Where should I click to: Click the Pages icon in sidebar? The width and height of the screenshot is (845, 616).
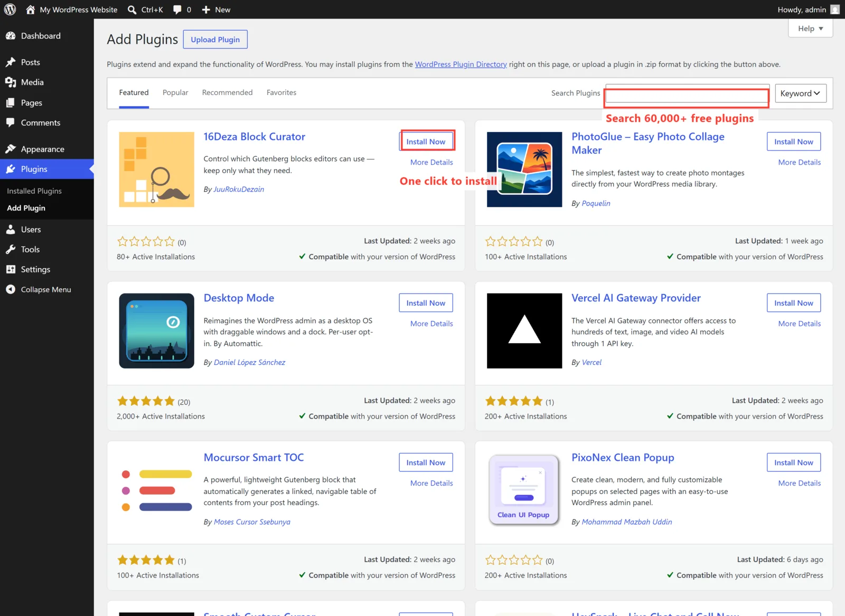coord(11,103)
